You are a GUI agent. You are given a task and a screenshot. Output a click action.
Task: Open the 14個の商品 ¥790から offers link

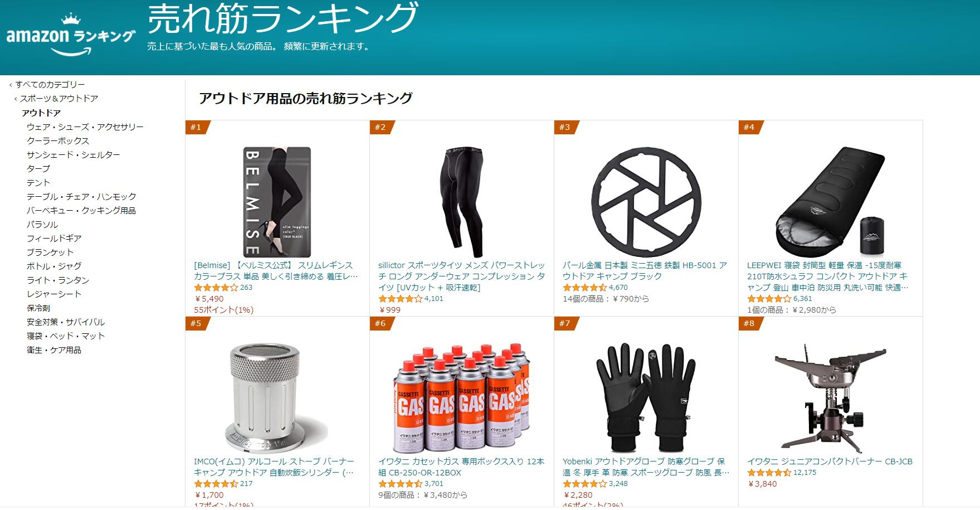[606, 299]
